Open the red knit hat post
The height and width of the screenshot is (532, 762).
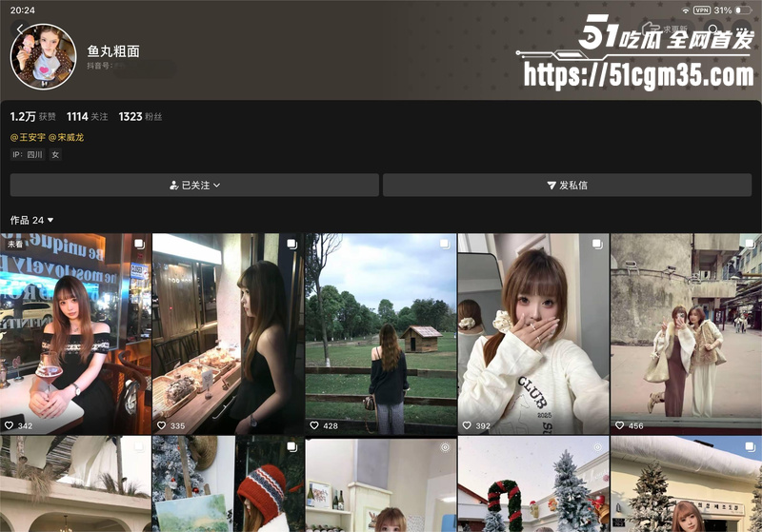point(228,484)
